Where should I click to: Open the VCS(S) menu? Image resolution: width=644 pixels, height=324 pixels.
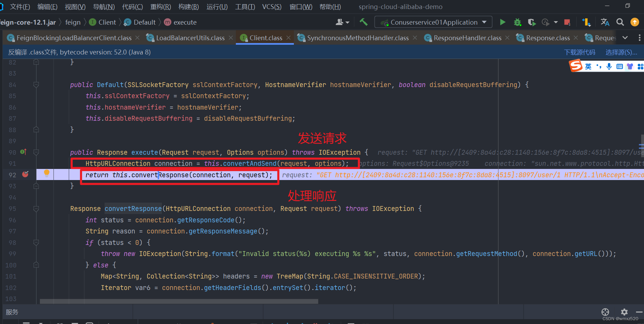point(272,7)
